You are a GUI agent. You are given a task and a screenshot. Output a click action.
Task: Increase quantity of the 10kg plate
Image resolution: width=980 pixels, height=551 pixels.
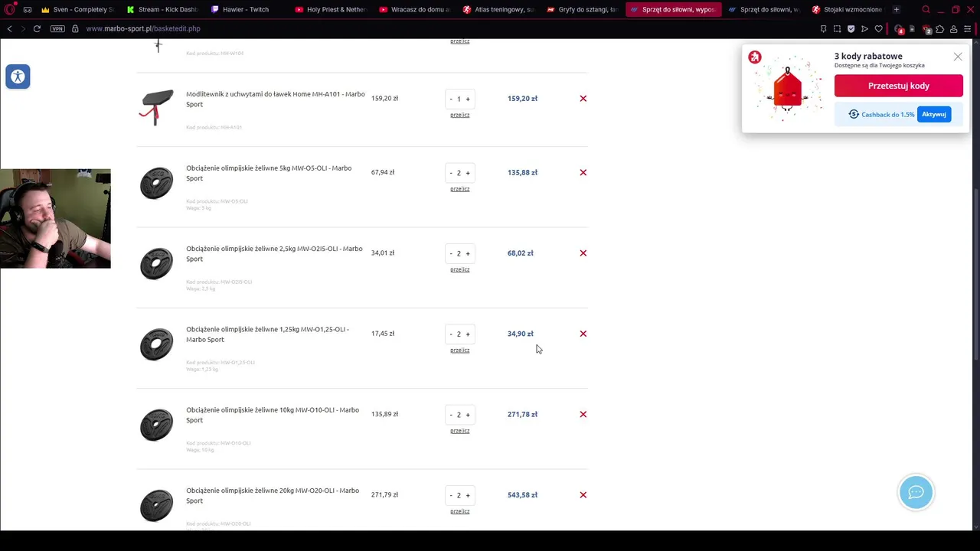468,415
